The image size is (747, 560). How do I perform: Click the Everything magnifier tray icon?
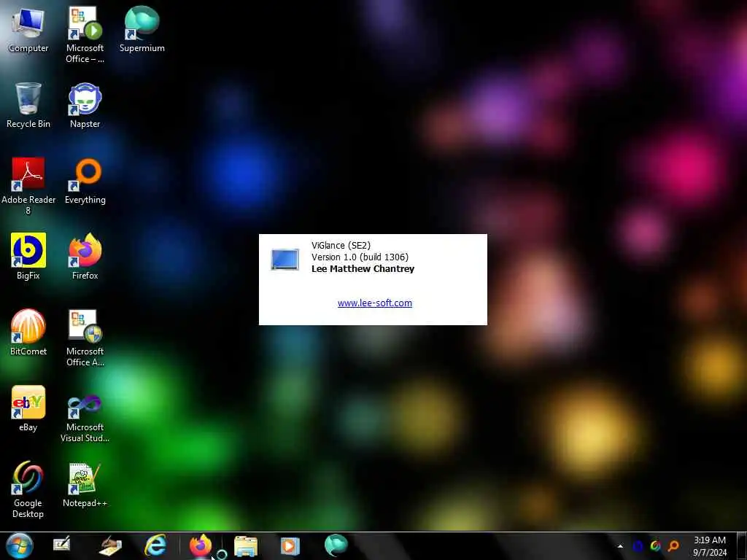pyautogui.click(x=673, y=545)
